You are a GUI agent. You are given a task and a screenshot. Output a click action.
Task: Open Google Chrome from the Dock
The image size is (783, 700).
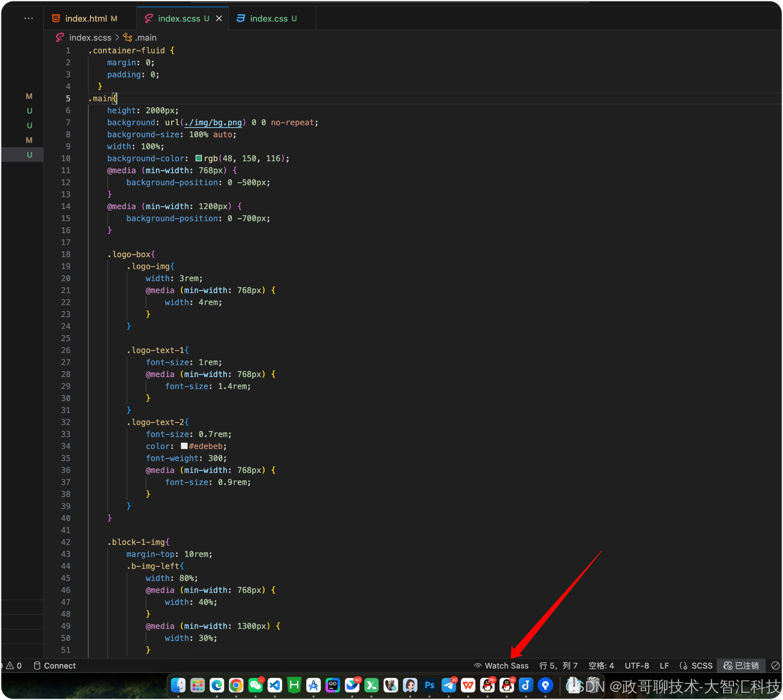click(236, 685)
